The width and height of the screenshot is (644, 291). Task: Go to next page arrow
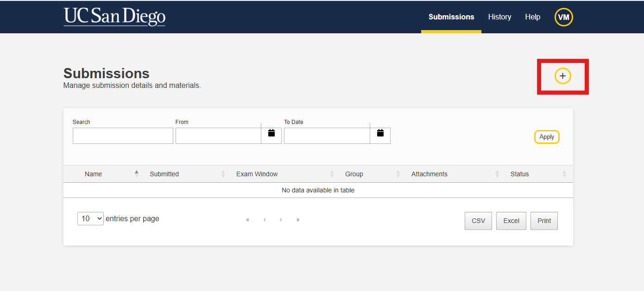tap(281, 220)
